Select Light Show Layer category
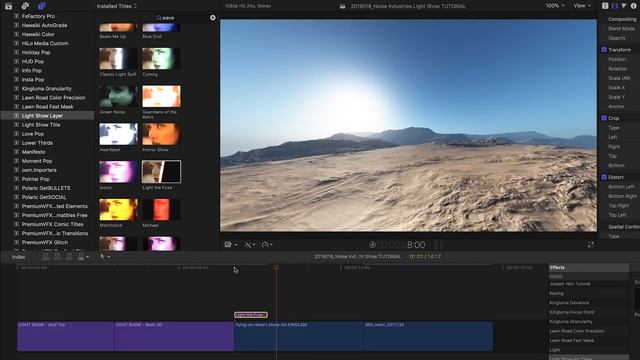640x360 pixels. 42,116
